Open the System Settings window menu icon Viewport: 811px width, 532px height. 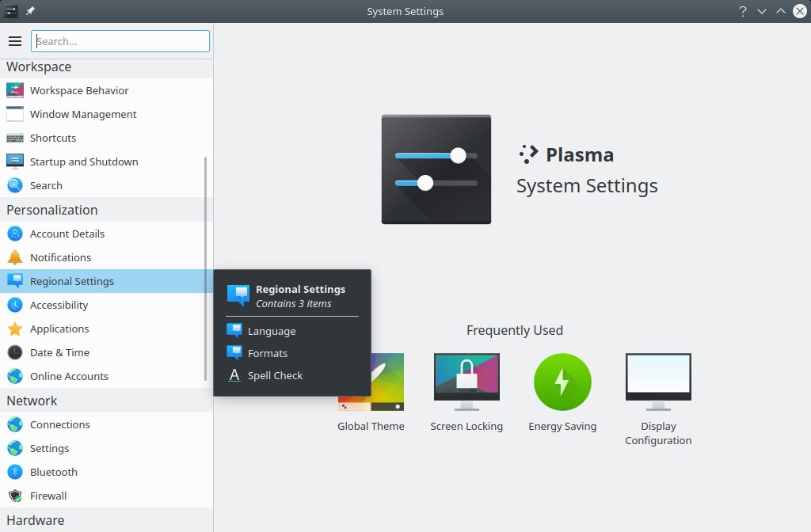coord(11,11)
